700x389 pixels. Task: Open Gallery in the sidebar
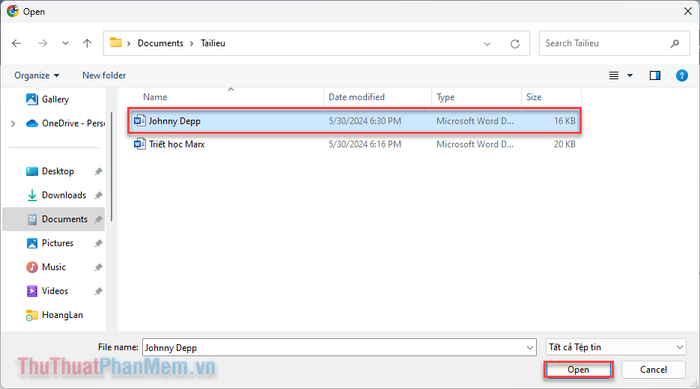(48, 99)
